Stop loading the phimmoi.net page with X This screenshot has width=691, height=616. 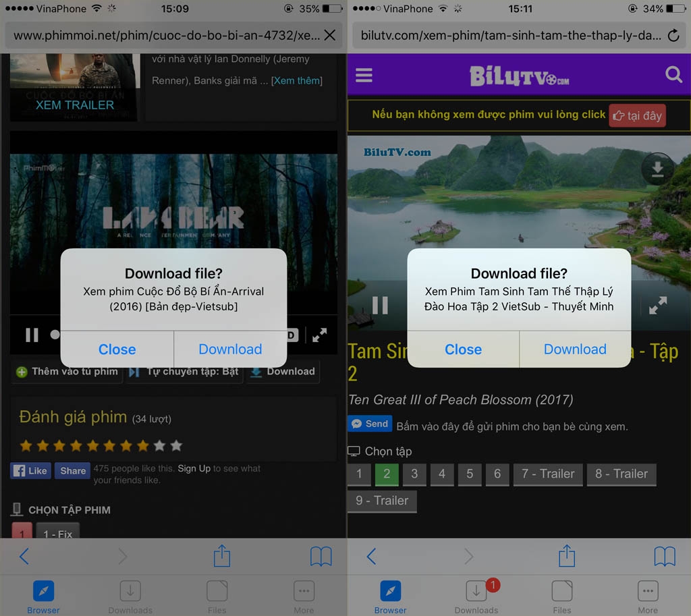[329, 35]
